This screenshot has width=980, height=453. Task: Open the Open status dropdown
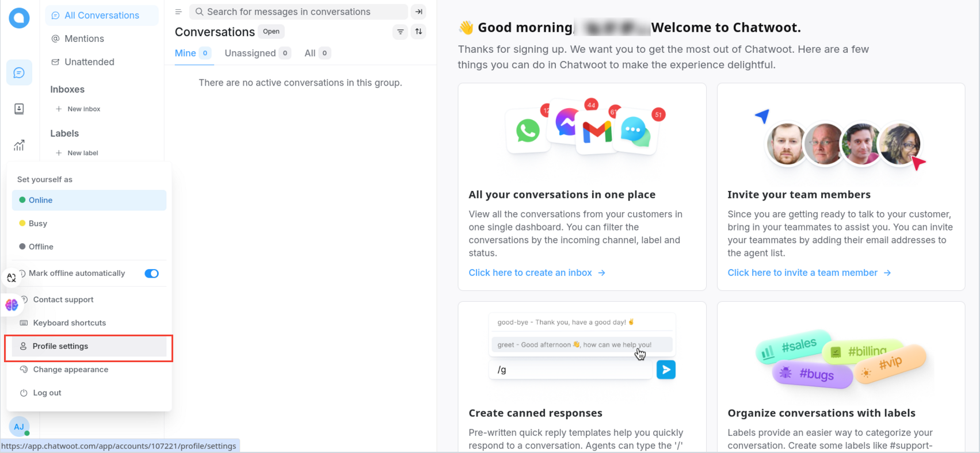pyautogui.click(x=271, y=32)
